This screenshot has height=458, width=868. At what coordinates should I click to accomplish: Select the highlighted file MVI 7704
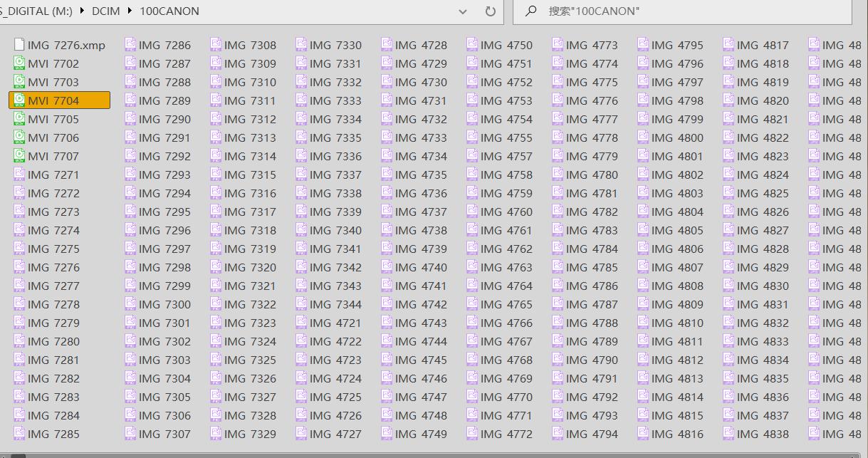pyautogui.click(x=59, y=100)
